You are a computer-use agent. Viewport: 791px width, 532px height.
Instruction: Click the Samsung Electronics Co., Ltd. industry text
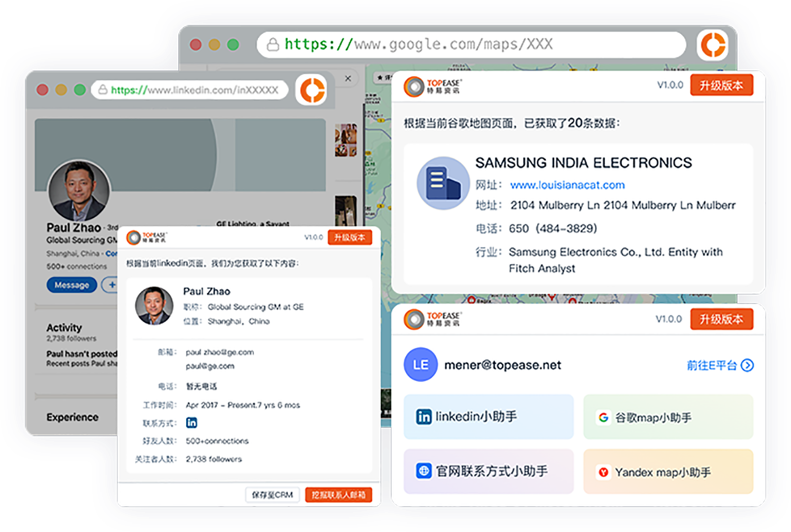click(615, 260)
